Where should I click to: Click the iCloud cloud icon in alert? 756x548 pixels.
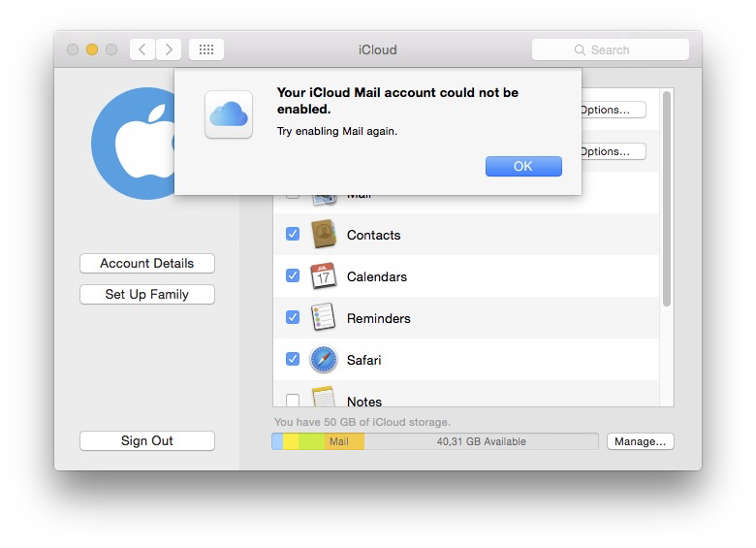point(229,114)
